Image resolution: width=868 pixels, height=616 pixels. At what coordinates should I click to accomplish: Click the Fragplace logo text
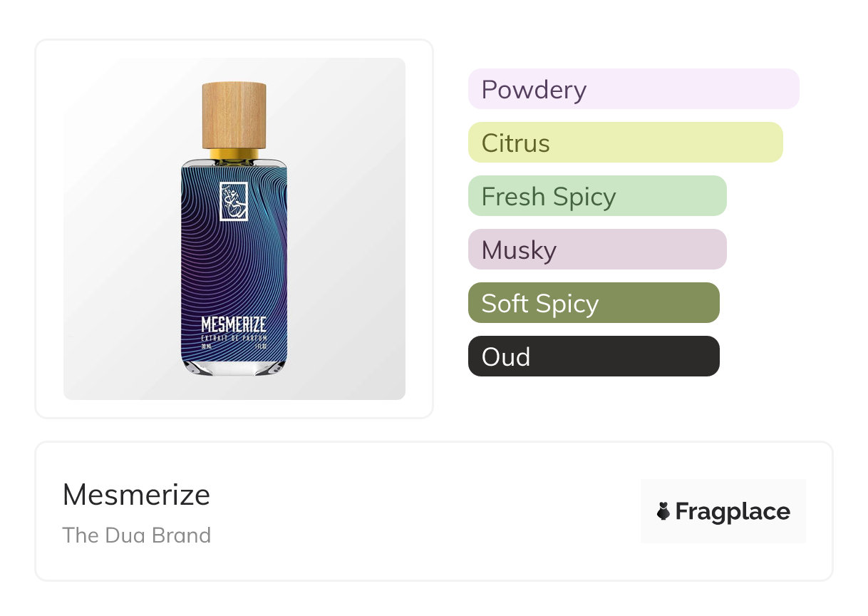tap(732, 511)
